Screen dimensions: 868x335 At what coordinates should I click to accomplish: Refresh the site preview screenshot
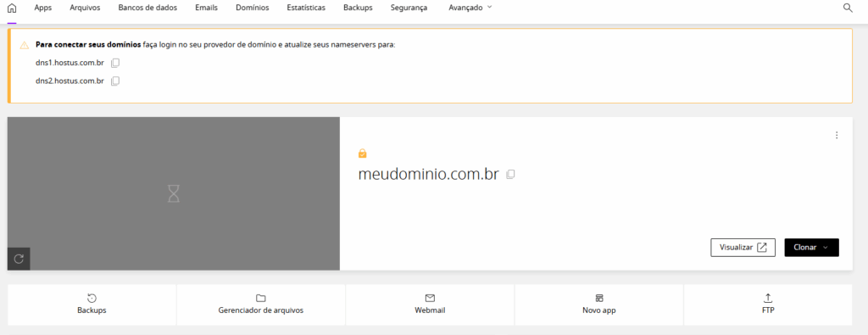coord(19,259)
